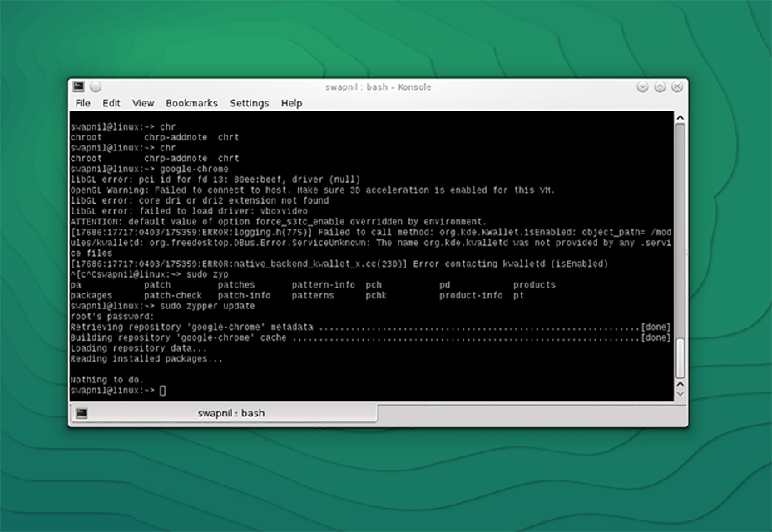This screenshot has width=772, height=532.
Task: Open the File menu
Action: click(82, 103)
